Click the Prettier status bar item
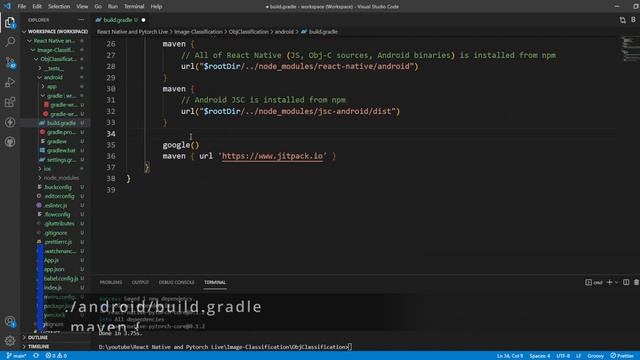The height and width of the screenshot is (360, 640). point(622,356)
